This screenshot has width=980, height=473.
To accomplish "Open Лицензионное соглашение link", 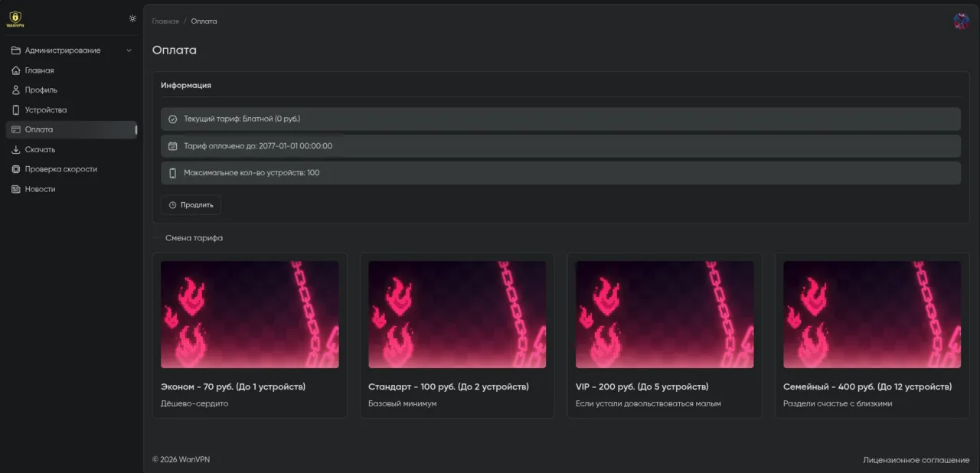I will coord(916,460).
